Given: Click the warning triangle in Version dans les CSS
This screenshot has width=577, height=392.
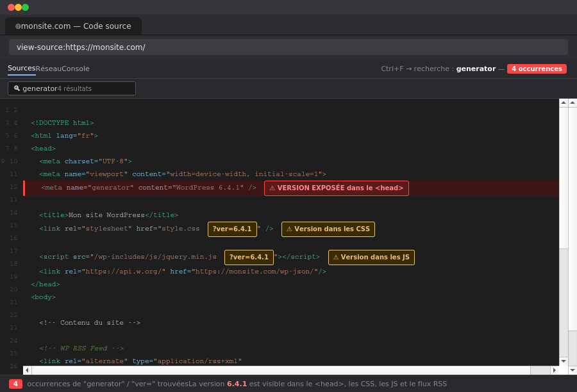Looking at the screenshot, I should pos(289,229).
